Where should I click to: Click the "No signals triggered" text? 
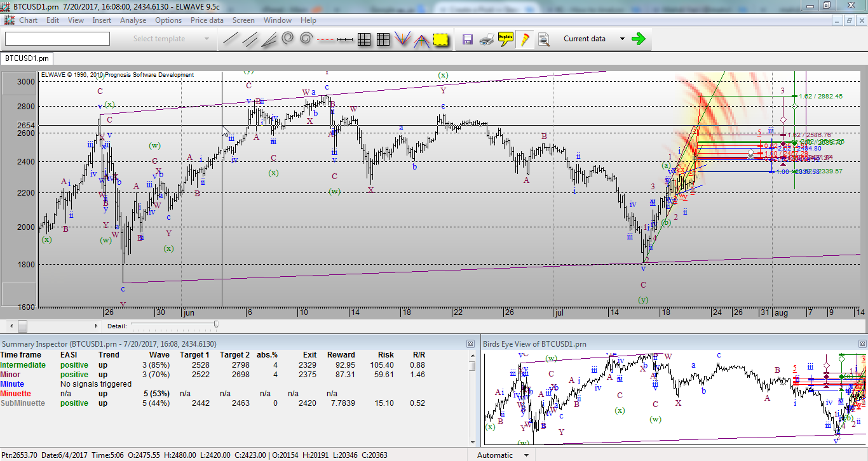96,384
